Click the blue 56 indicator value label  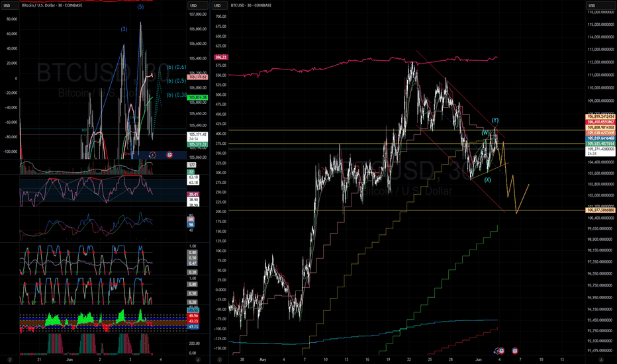[x=191, y=225]
